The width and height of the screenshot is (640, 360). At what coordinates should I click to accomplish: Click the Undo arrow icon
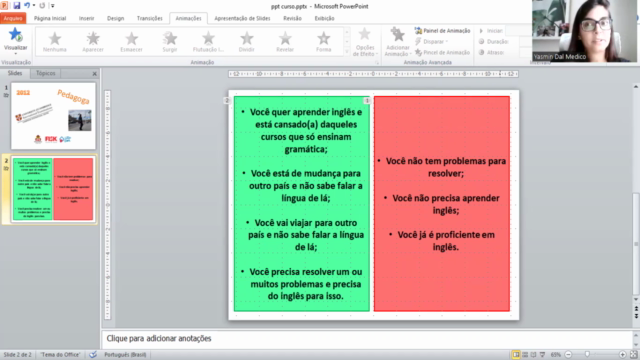coord(27,6)
